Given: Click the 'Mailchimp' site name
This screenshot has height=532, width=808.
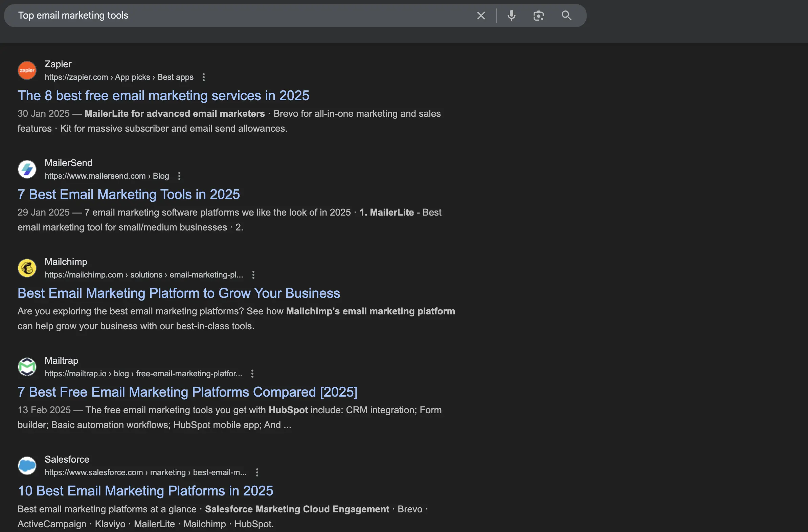Looking at the screenshot, I should point(66,262).
